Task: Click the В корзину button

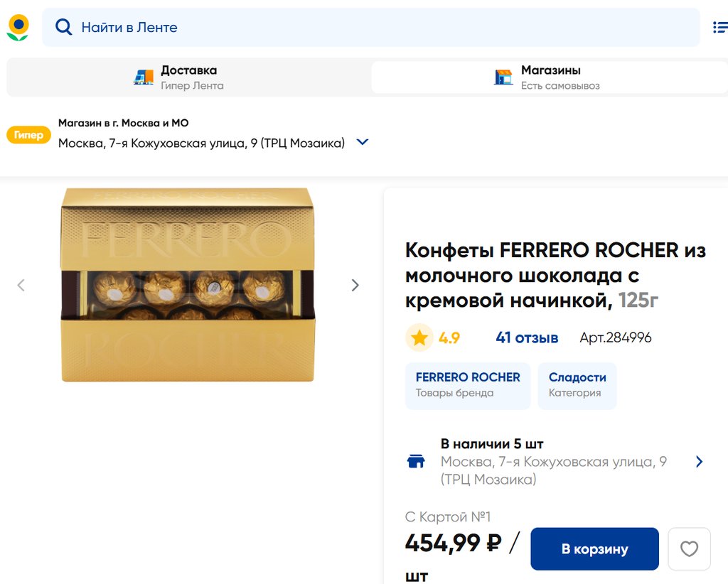Action: (x=594, y=548)
